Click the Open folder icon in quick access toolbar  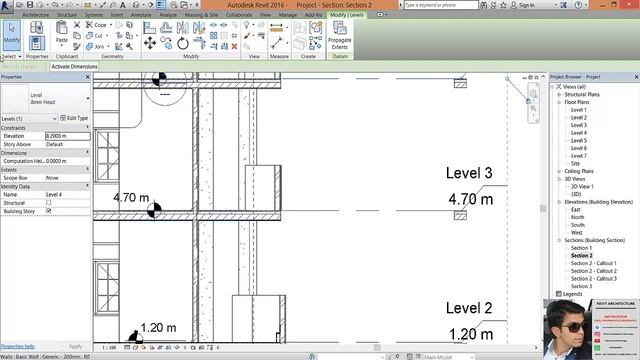point(19,5)
